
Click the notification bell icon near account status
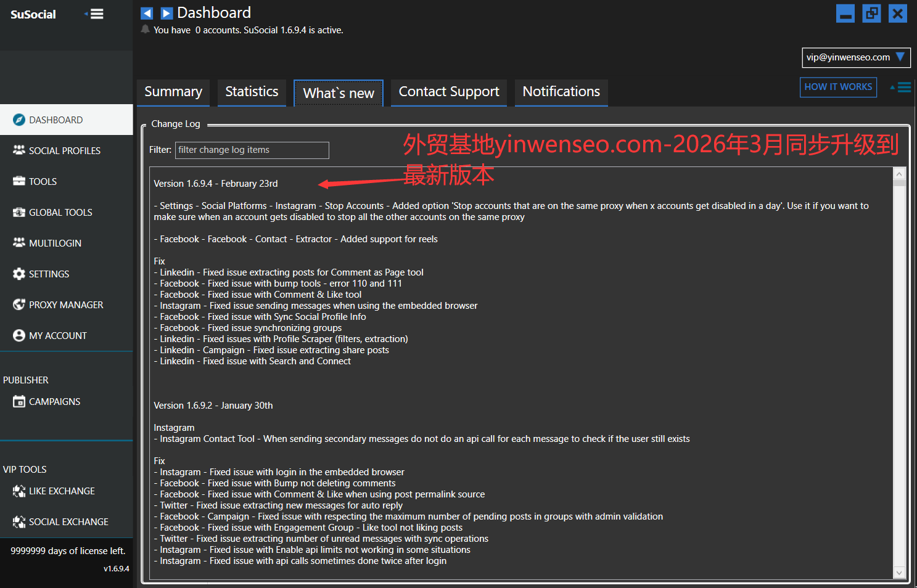146,30
